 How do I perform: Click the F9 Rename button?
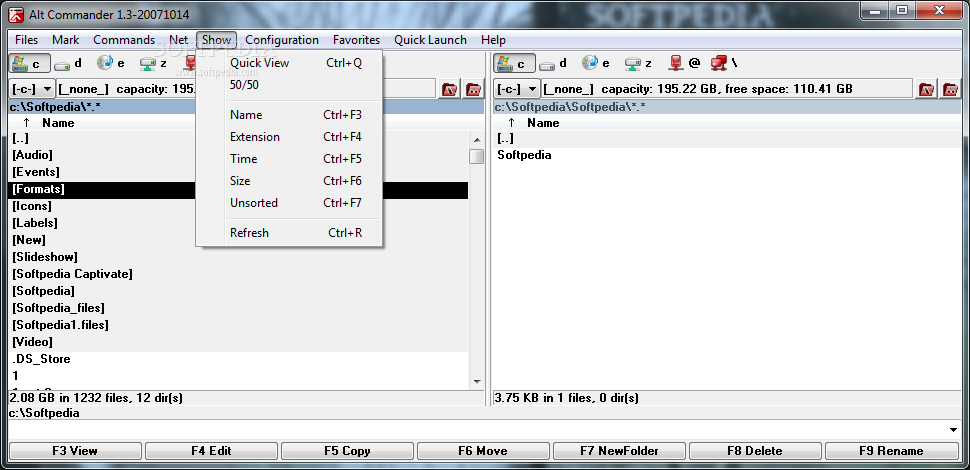point(891,451)
